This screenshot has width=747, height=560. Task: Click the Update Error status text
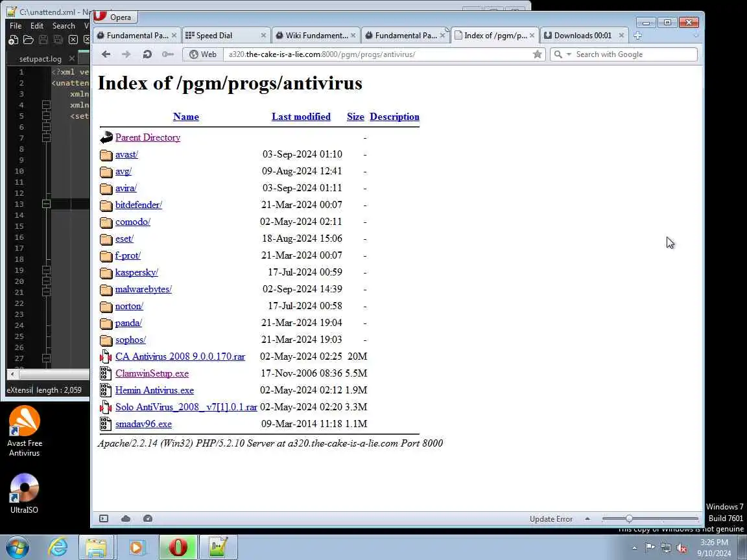[551, 519]
